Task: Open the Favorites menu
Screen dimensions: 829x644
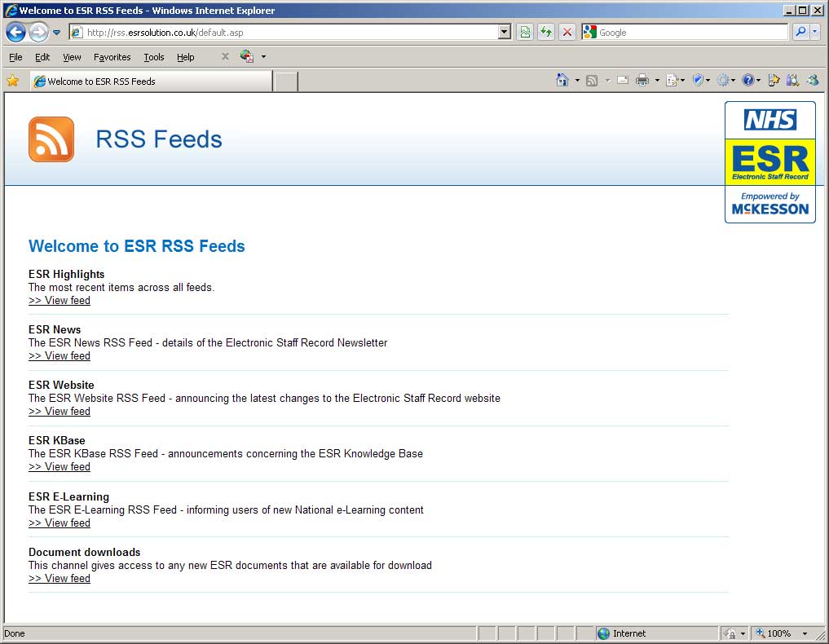Action: 112,57
